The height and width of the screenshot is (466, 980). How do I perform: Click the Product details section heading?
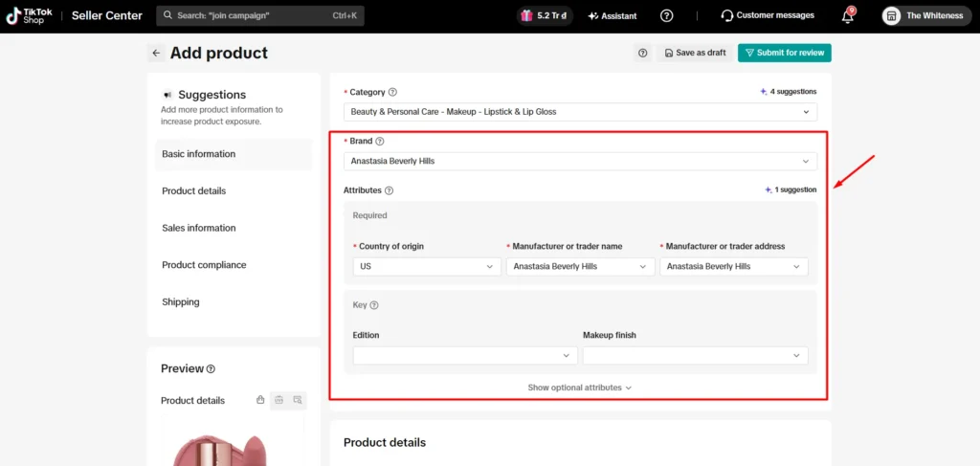tap(385, 442)
